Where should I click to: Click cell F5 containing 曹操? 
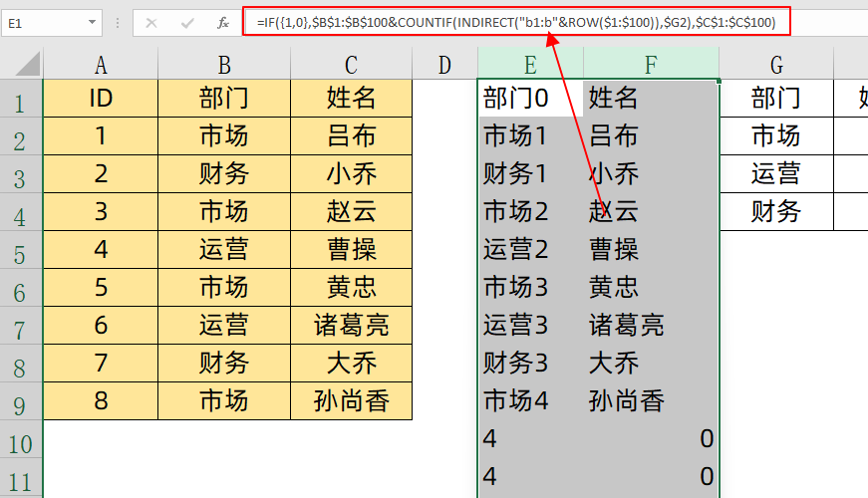point(651,250)
